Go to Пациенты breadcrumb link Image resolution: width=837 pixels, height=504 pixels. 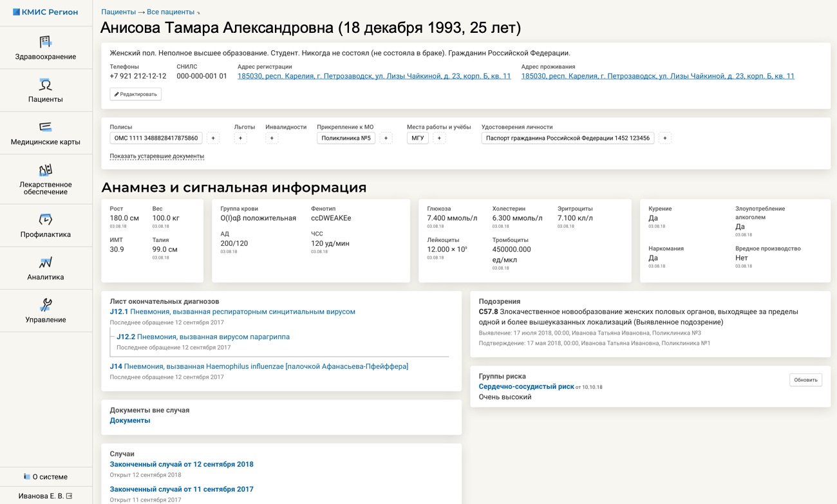[118, 12]
